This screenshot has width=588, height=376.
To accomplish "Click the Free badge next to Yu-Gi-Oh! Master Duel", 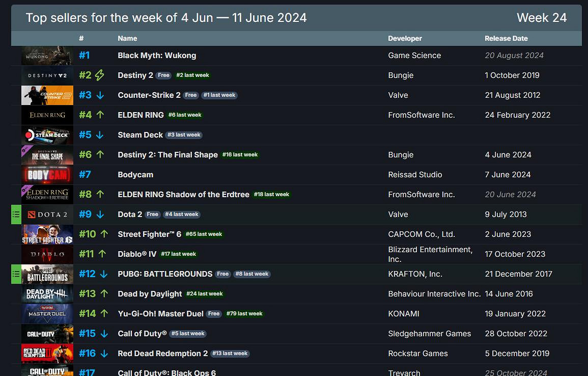I will (x=214, y=314).
